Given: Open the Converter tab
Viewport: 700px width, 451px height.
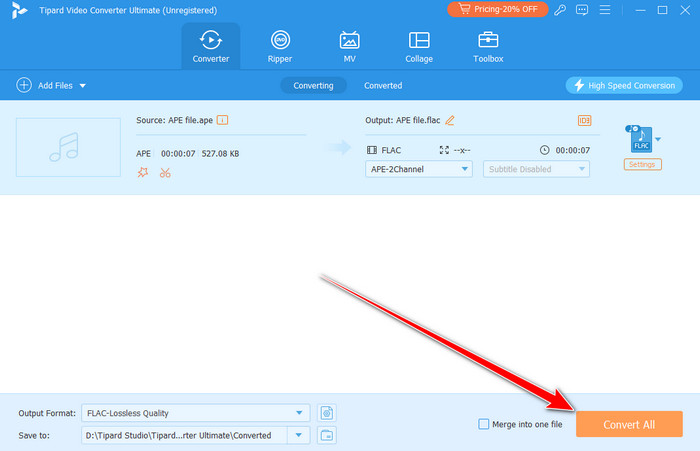Looking at the screenshot, I should [211, 46].
